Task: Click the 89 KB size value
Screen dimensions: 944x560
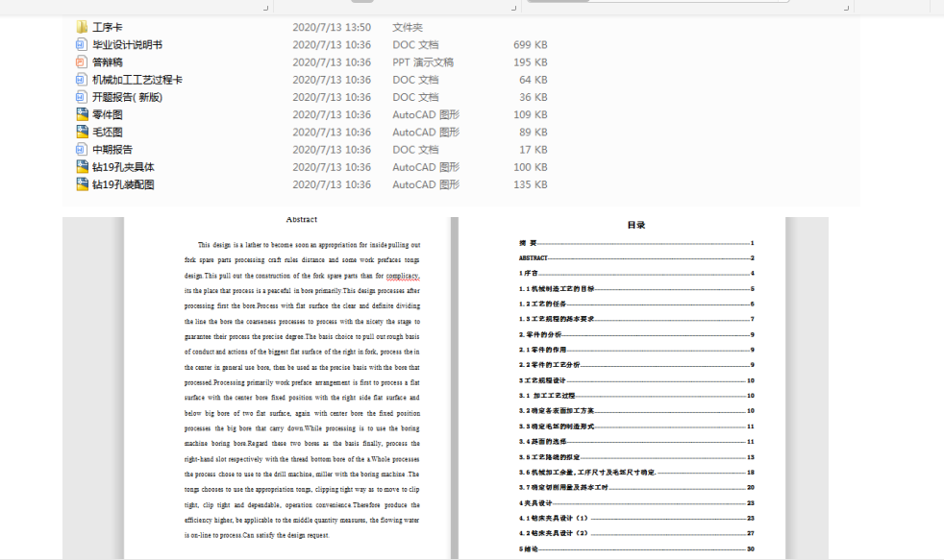Action: [x=534, y=132]
